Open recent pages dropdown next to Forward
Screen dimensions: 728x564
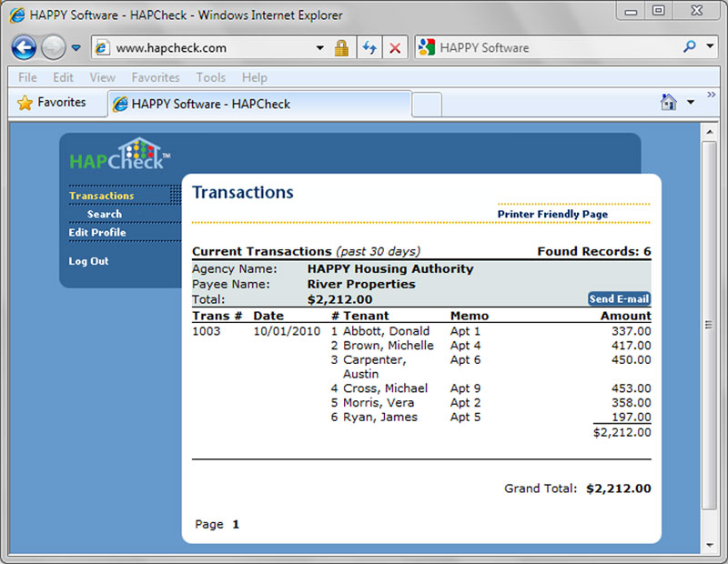point(76,47)
